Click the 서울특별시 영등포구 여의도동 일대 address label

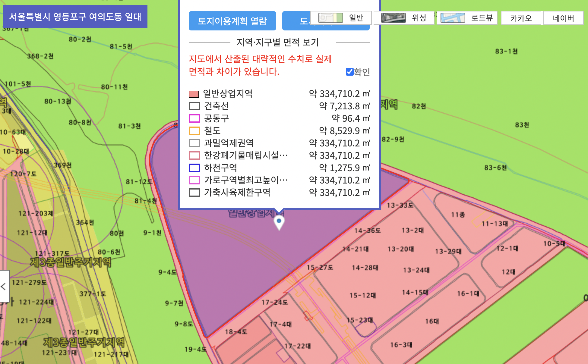(75, 16)
